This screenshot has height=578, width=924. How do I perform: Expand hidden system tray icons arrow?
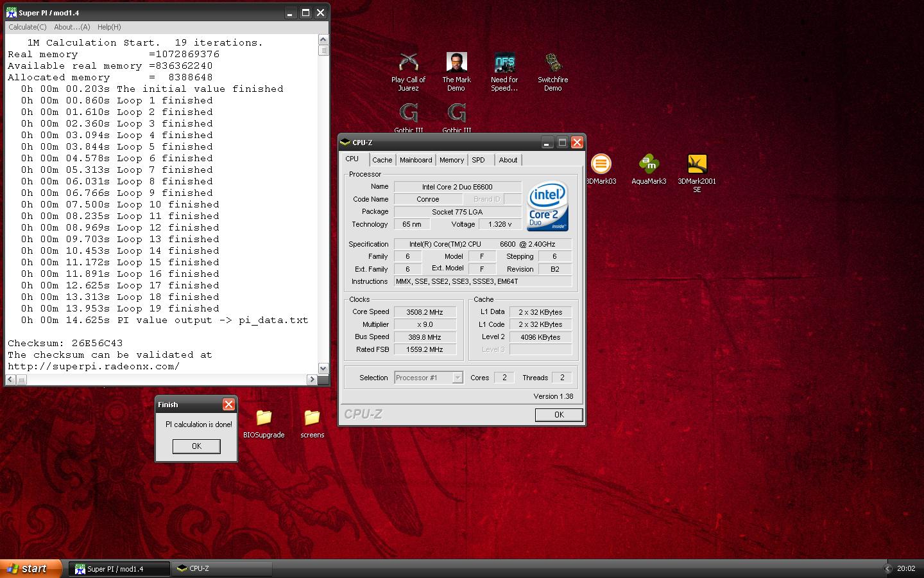tap(887, 568)
